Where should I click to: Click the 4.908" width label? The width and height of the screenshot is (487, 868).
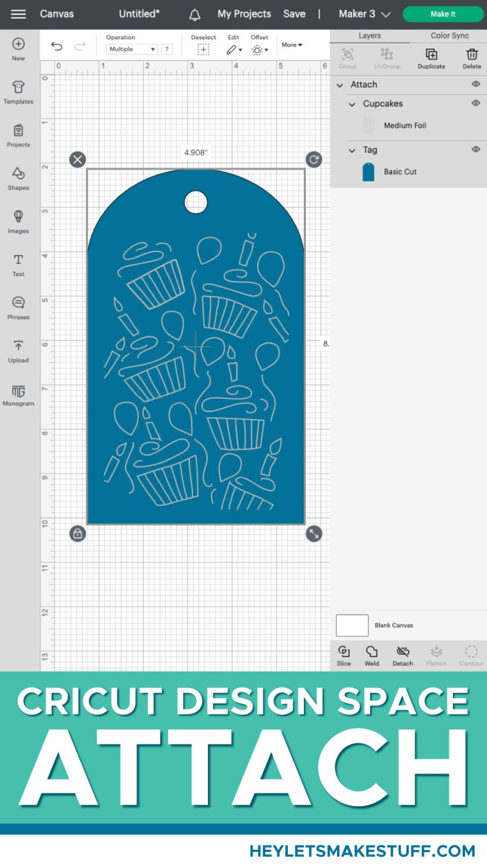point(196,153)
